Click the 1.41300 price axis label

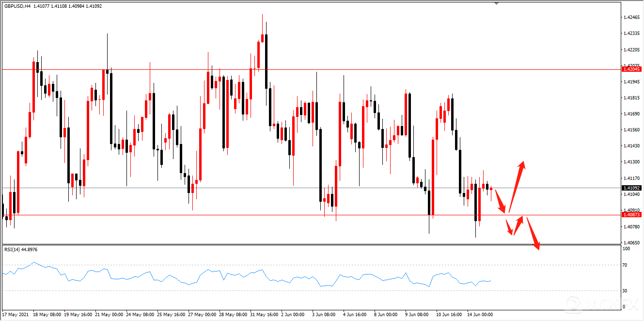[x=632, y=162]
